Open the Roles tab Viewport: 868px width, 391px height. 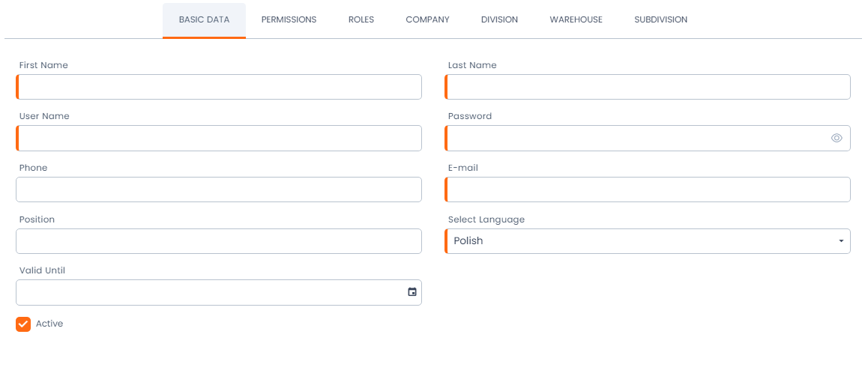coord(361,19)
